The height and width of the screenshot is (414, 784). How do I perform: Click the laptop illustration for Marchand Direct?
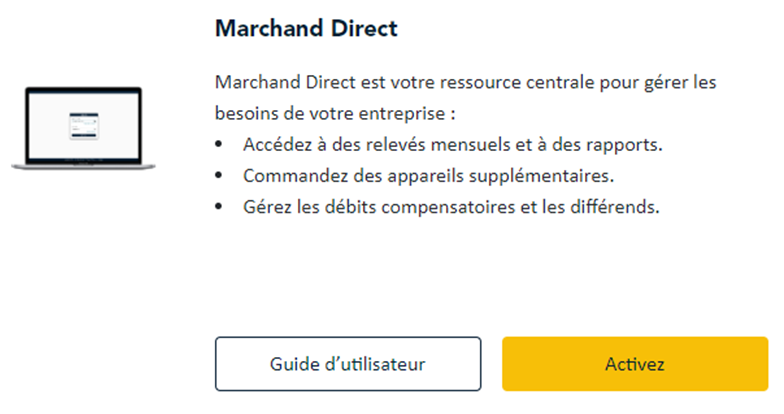click(84, 128)
